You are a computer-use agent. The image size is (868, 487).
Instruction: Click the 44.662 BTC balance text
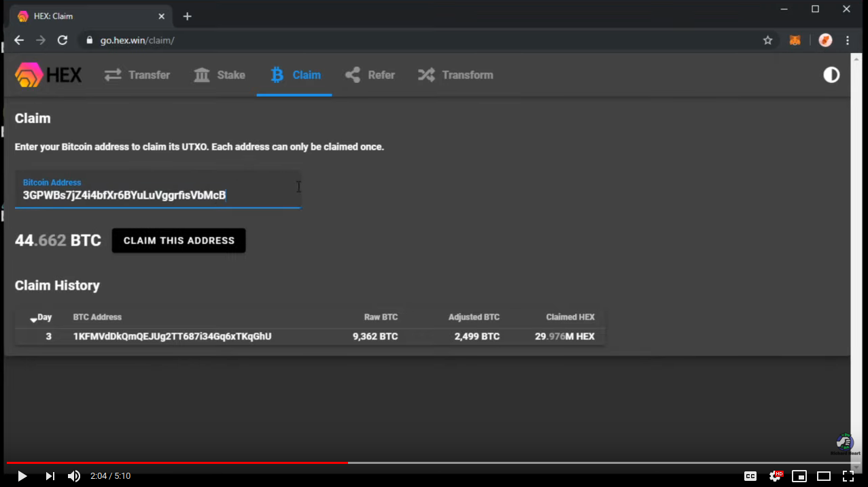(58, 240)
